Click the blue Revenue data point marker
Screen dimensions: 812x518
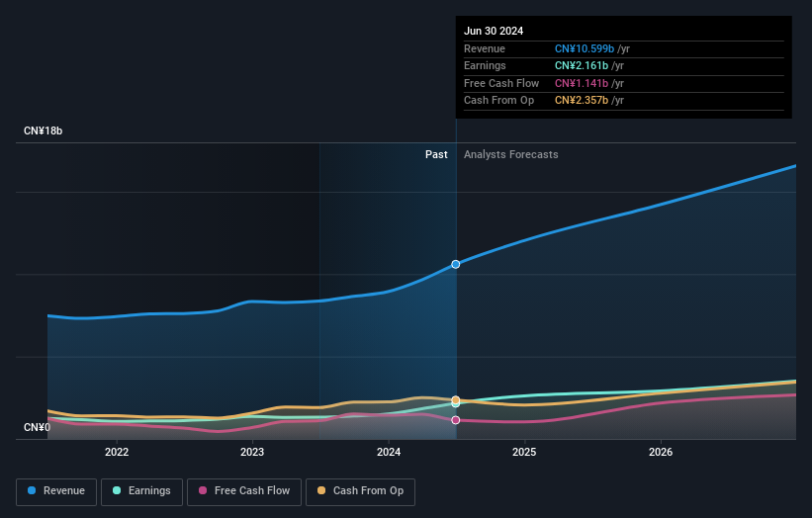456,264
